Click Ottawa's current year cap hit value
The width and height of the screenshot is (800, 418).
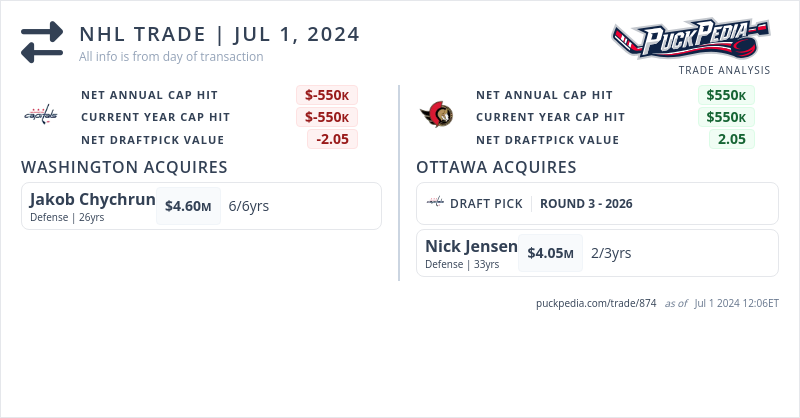[x=726, y=117]
